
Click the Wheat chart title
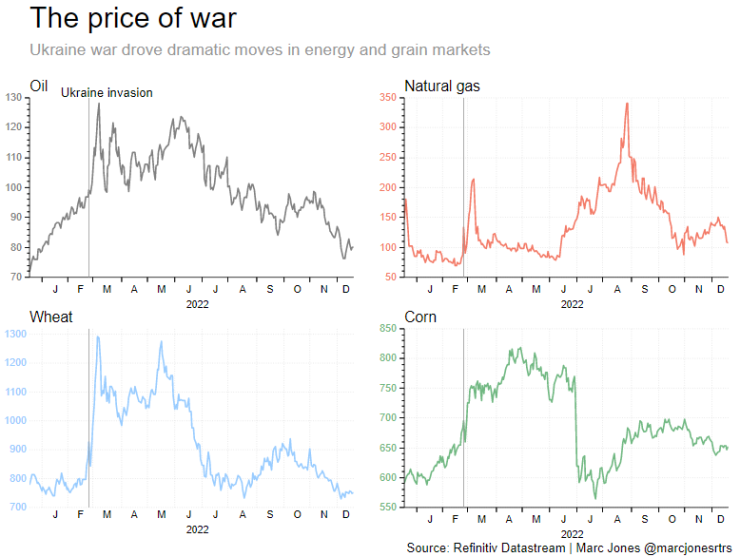[x=51, y=317]
